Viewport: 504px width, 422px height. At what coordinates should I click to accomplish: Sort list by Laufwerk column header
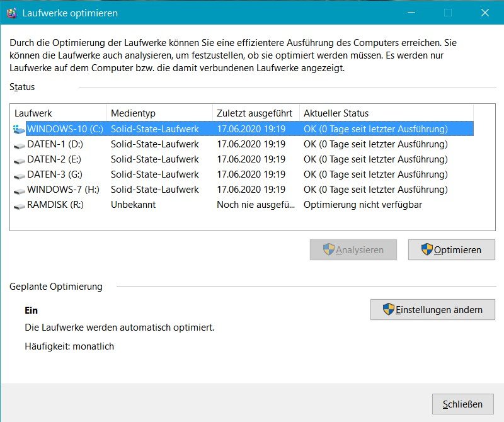[59, 113]
